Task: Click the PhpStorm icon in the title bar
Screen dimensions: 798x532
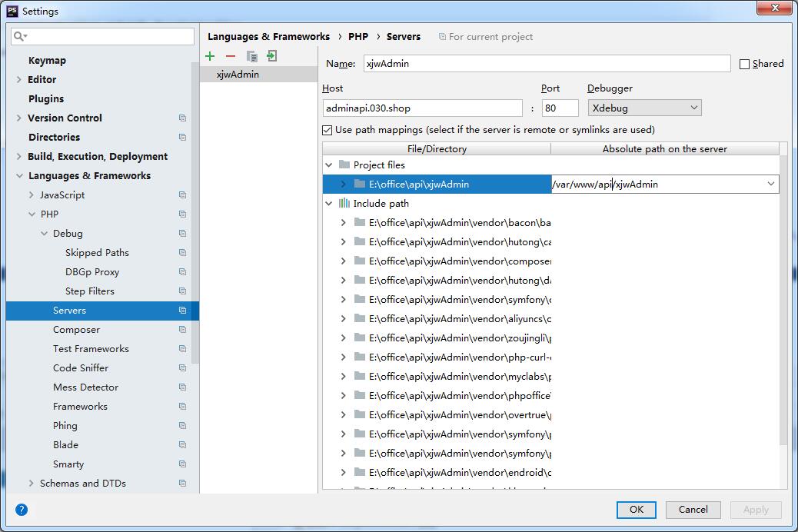Action: (12, 11)
